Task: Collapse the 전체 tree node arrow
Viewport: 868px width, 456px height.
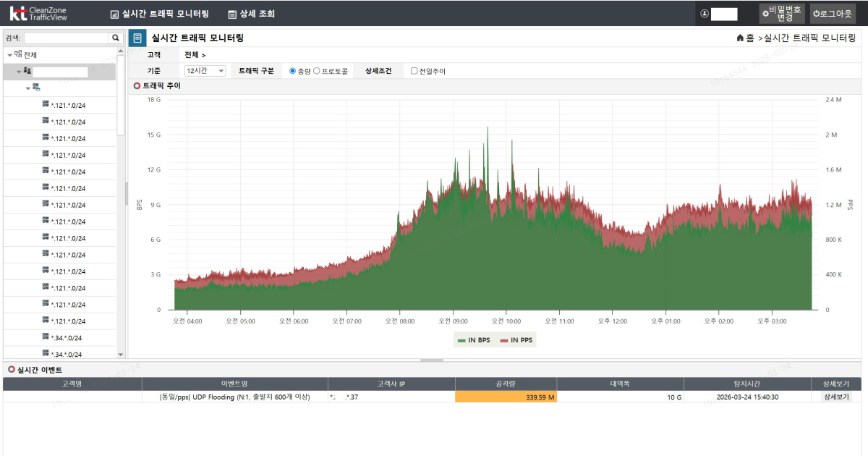Action: coord(9,55)
